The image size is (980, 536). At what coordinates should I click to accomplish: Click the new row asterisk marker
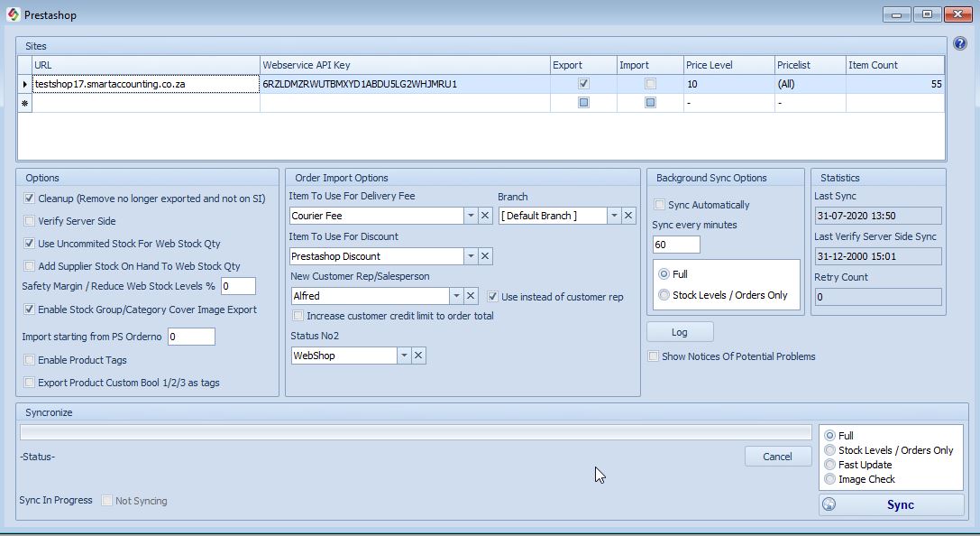24,103
